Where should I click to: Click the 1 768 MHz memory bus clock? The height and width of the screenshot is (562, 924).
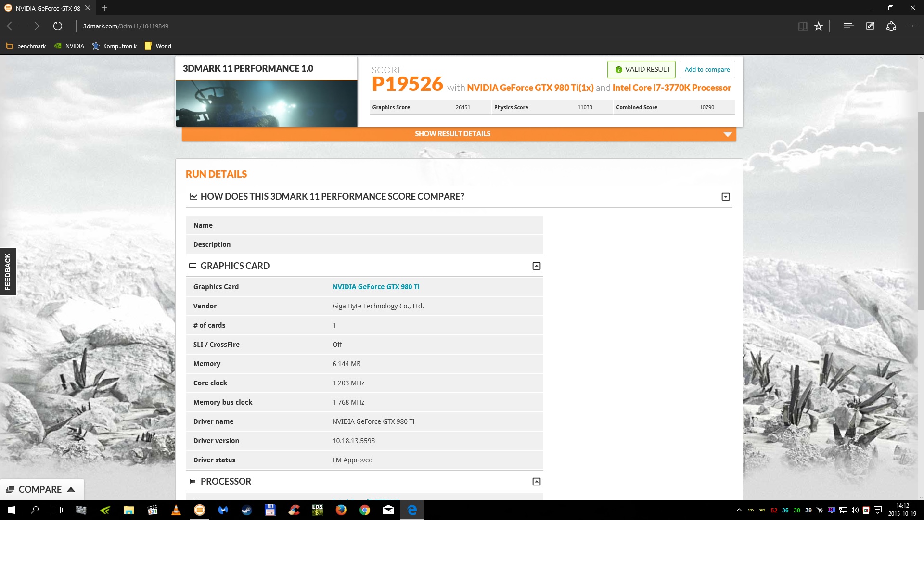348,402
